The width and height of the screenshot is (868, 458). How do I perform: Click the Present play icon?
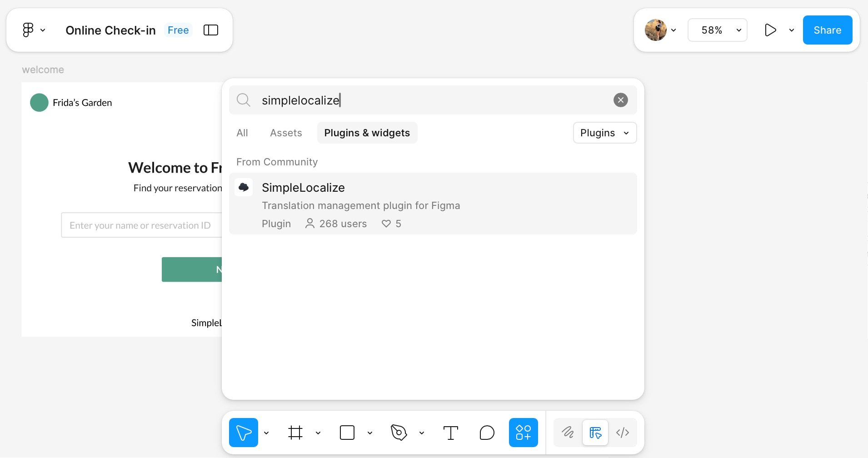(770, 30)
